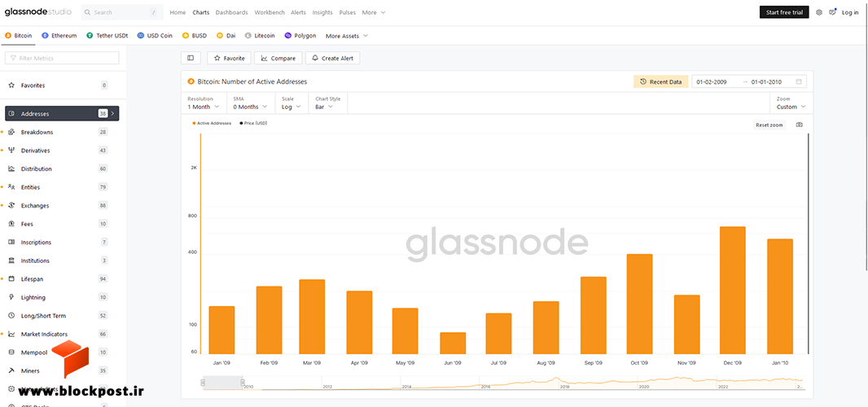
Task: Click the Favorites star icon in sidebar
Action: click(11, 85)
